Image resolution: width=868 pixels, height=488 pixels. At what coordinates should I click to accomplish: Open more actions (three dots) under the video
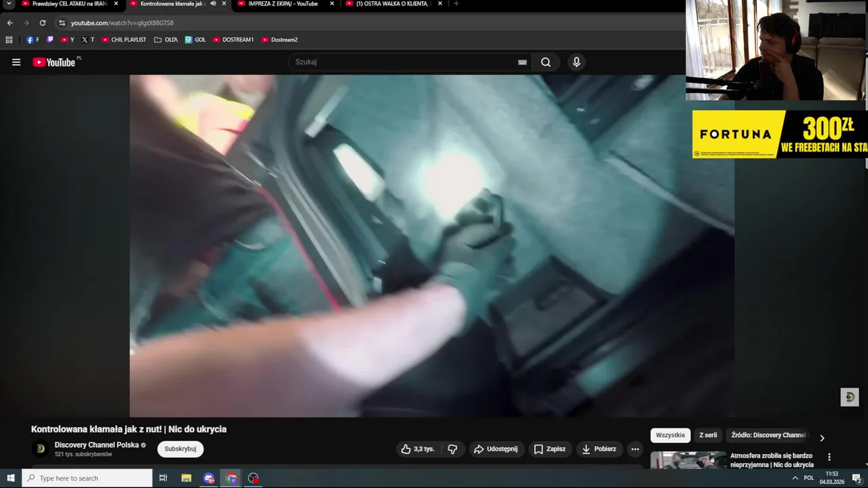click(635, 449)
